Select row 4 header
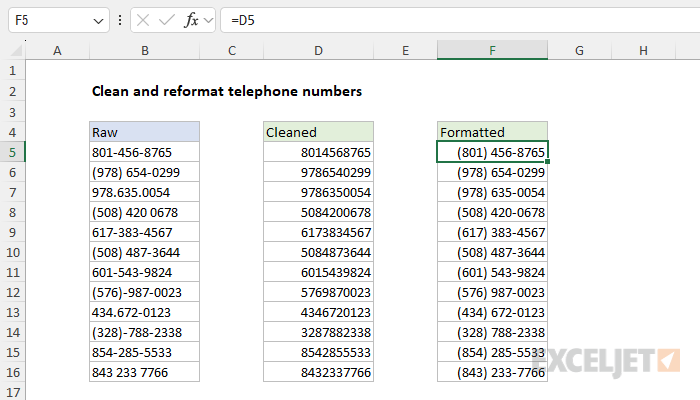The image size is (700, 400). [x=12, y=132]
